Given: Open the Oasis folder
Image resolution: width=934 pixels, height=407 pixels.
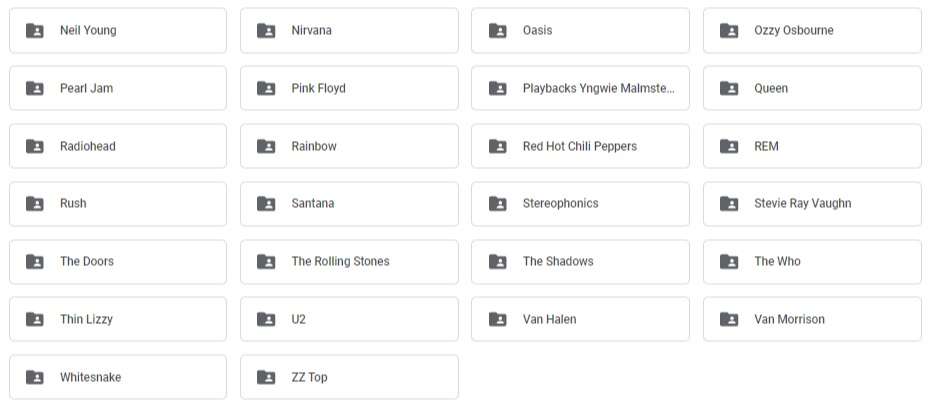Looking at the screenshot, I should [x=580, y=30].
